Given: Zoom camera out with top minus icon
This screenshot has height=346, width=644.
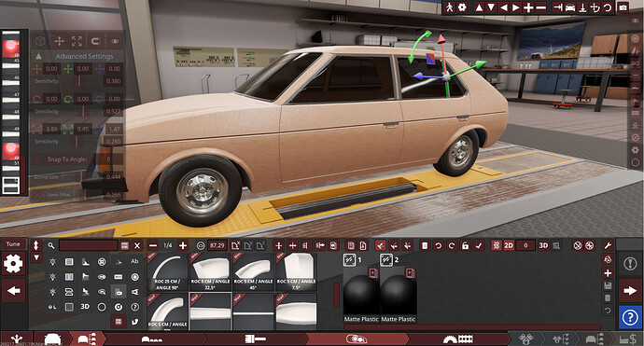Looking at the screenshot, I should click(x=541, y=7).
